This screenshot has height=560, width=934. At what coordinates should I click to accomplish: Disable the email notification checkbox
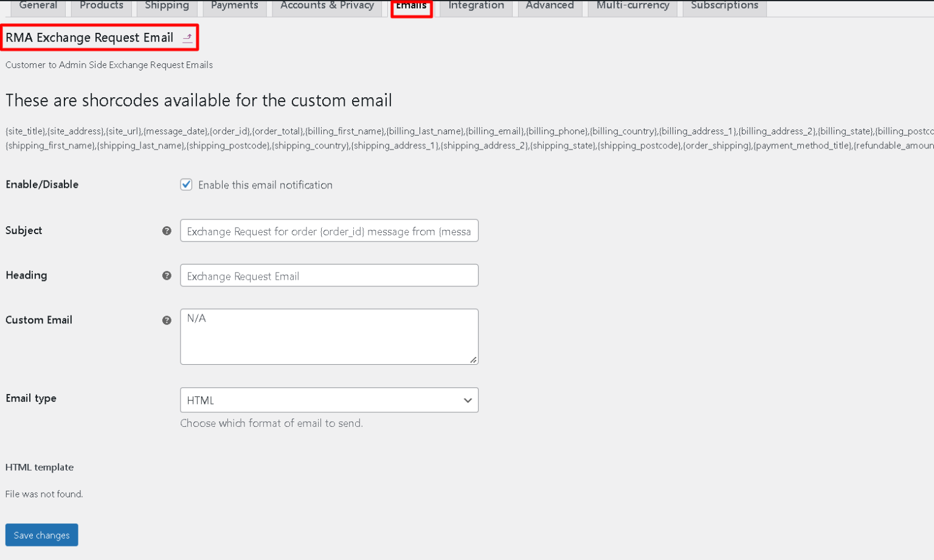coord(186,184)
